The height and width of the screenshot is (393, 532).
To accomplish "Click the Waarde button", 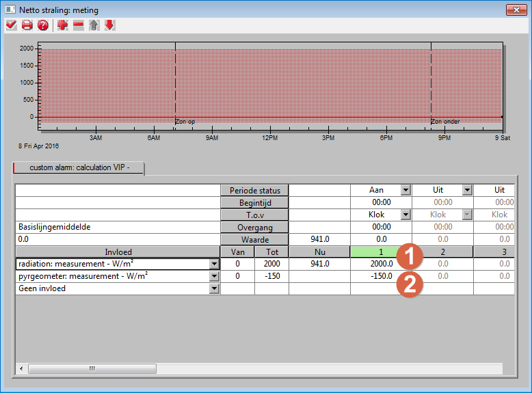I will click(x=254, y=239).
